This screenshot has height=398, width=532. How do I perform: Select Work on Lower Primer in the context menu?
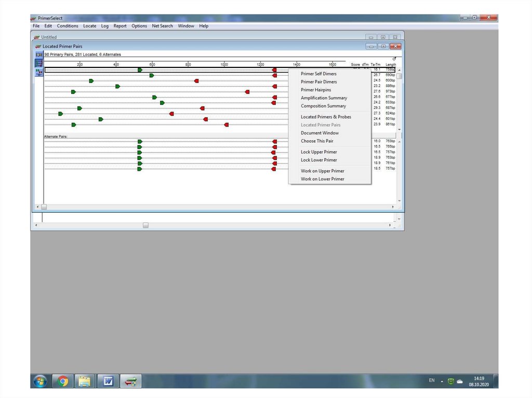click(322, 179)
